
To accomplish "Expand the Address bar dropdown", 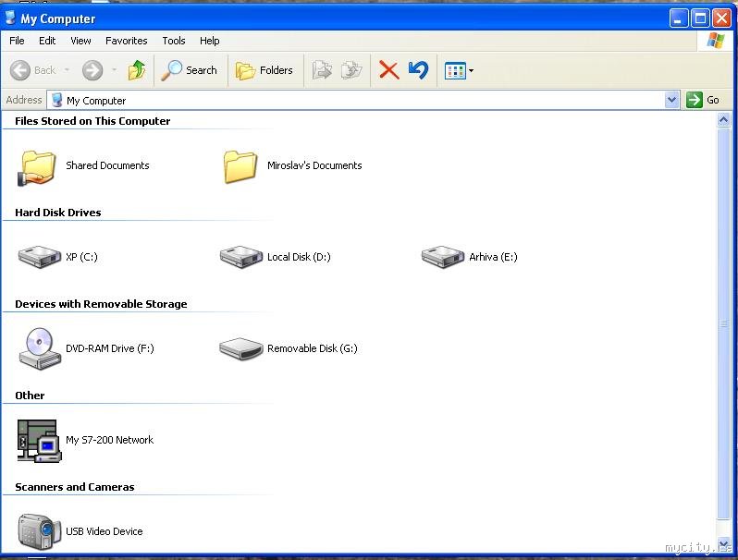I will pyautogui.click(x=672, y=100).
